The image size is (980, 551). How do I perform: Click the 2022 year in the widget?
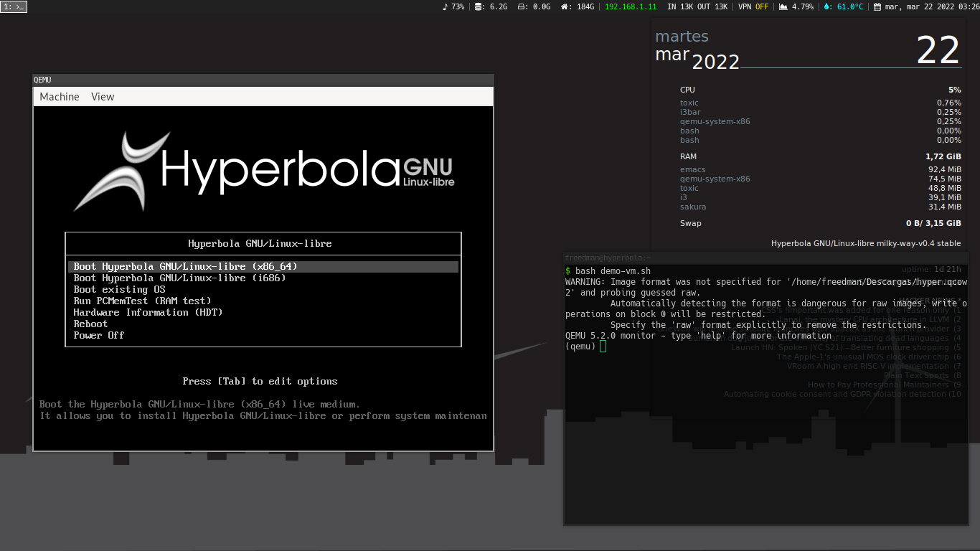(716, 62)
